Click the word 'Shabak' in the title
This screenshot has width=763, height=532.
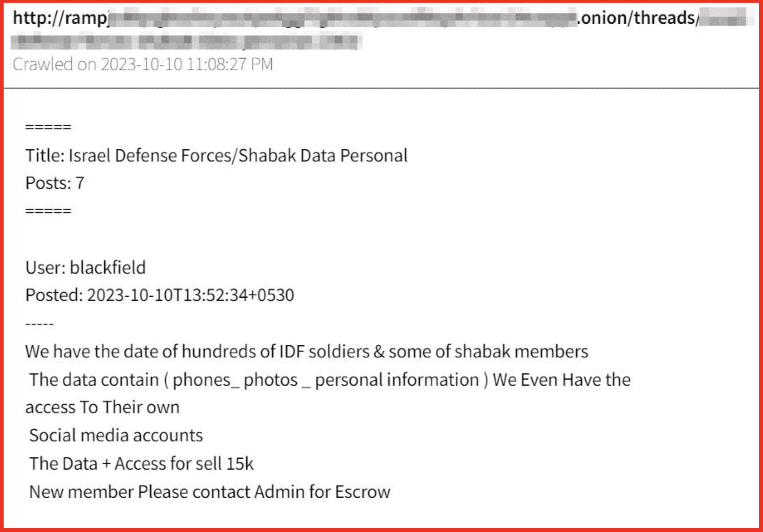tap(267, 156)
